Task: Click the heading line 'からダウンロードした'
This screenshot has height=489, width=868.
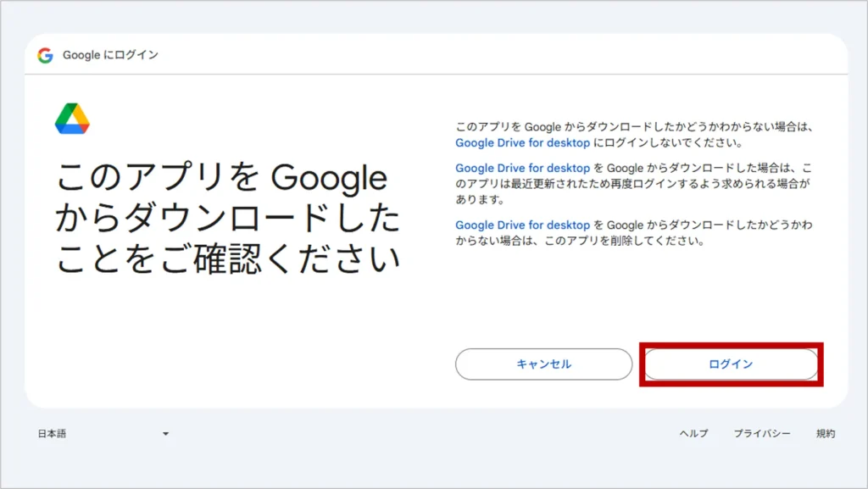Action: 227,219
